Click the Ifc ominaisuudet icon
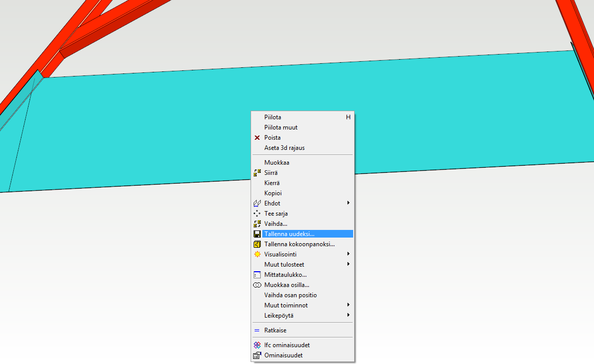Screen dimensions: 594x364 257,346
